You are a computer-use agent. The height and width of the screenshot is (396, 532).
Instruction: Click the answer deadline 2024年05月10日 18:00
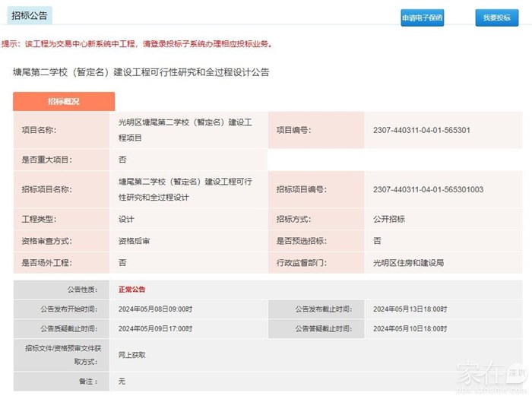(410, 328)
